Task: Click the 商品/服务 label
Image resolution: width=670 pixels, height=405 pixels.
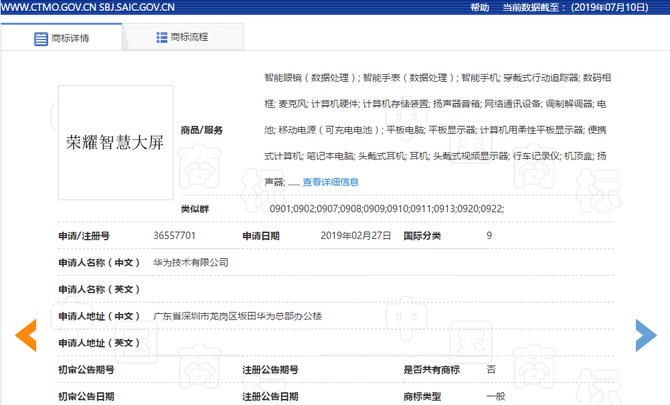Action: click(x=202, y=130)
